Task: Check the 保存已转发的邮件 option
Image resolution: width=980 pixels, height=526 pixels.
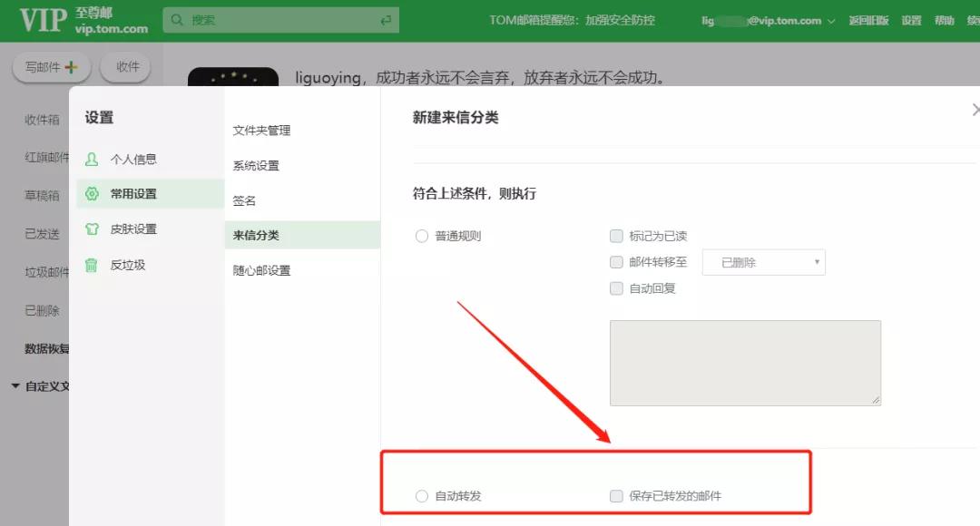Action: coord(616,496)
